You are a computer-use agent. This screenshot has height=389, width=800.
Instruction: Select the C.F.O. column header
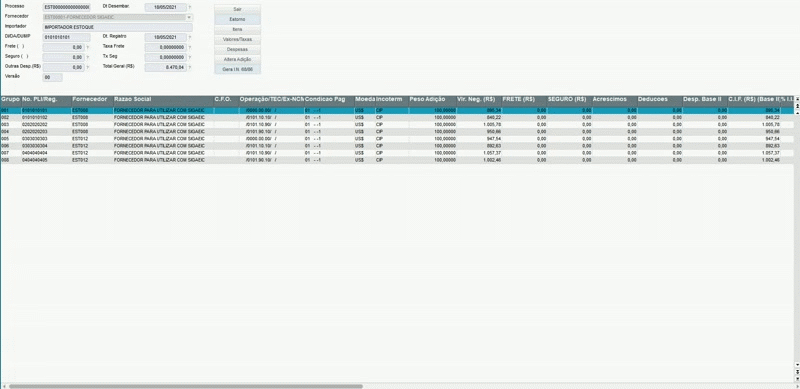pyautogui.click(x=226, y=99)
